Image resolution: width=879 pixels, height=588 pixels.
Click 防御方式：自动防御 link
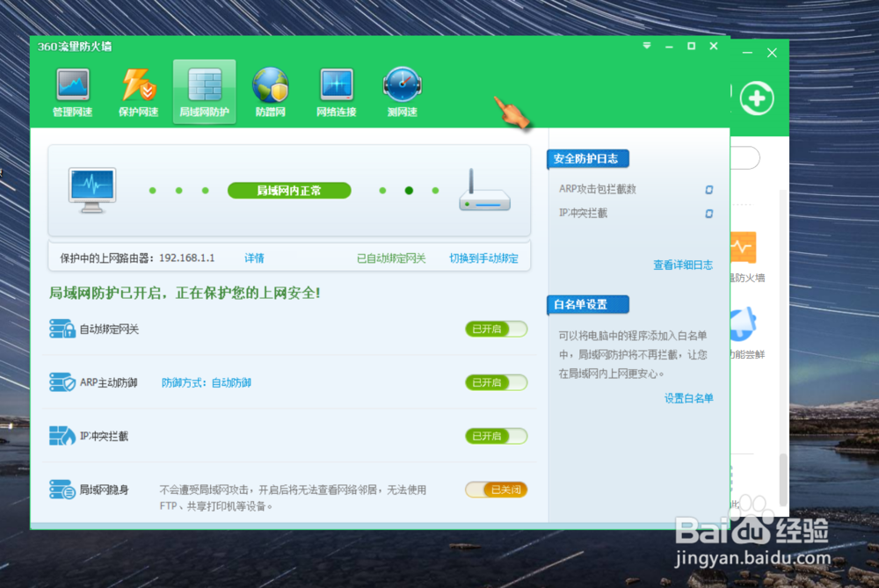[x=207, y=383]
